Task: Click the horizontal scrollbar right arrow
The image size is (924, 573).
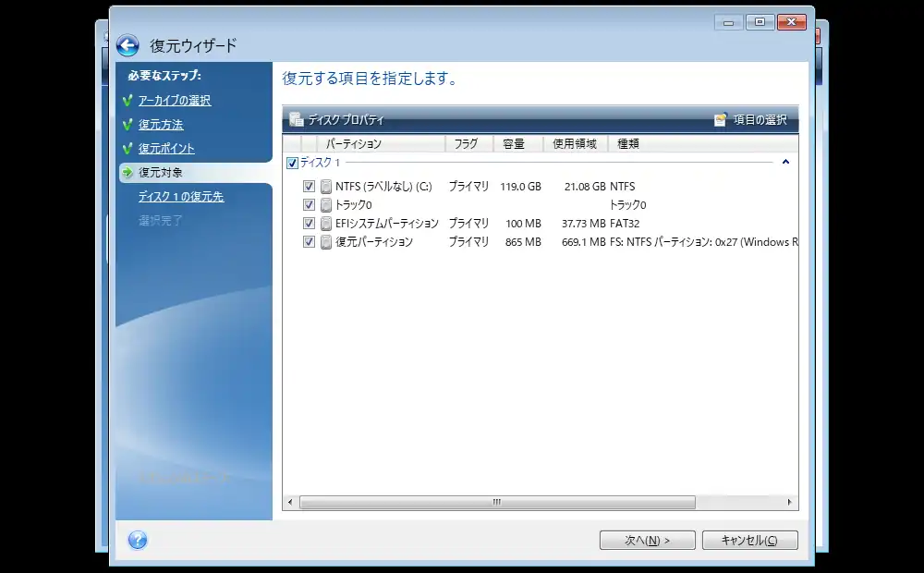Action: [790, 502]
